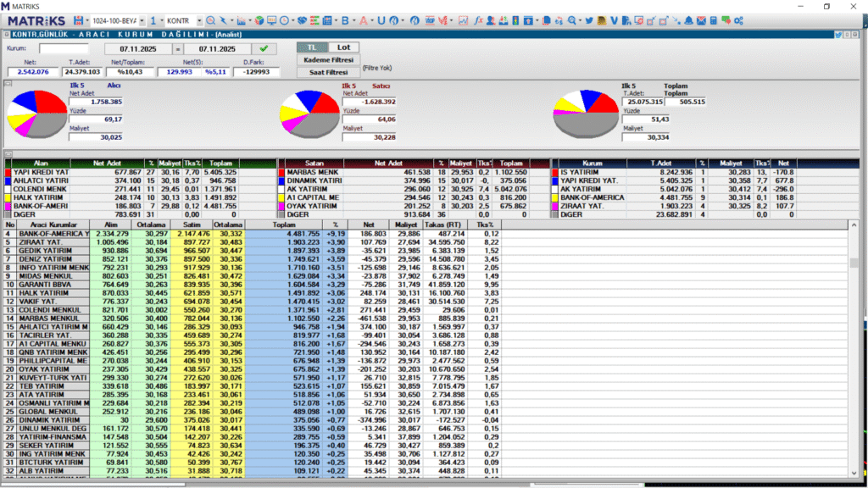Open the fx formula icon
Viewport: 868px width, 488px height.
coord(478,20)
